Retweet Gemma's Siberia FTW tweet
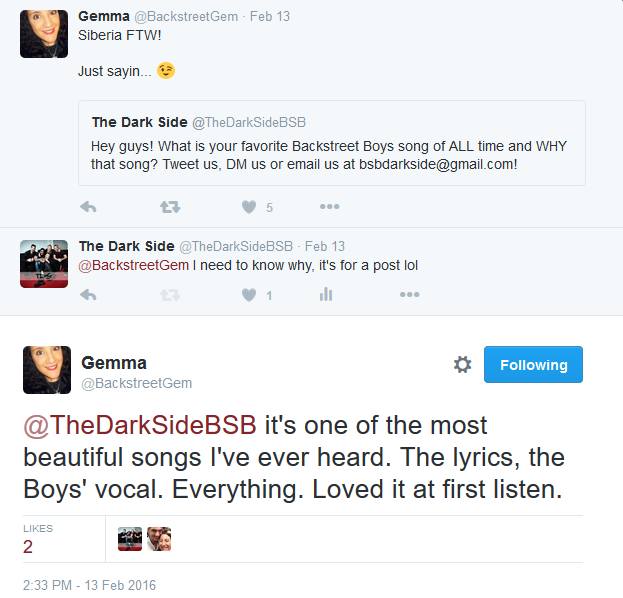The image size is (623, 598). coord(170,207)
